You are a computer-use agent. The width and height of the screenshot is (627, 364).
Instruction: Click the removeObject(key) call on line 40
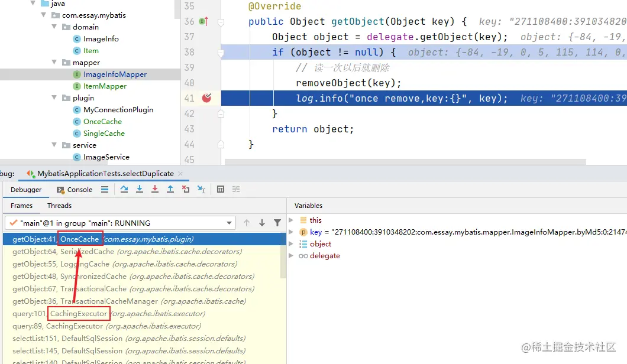[x=348, y=83]
